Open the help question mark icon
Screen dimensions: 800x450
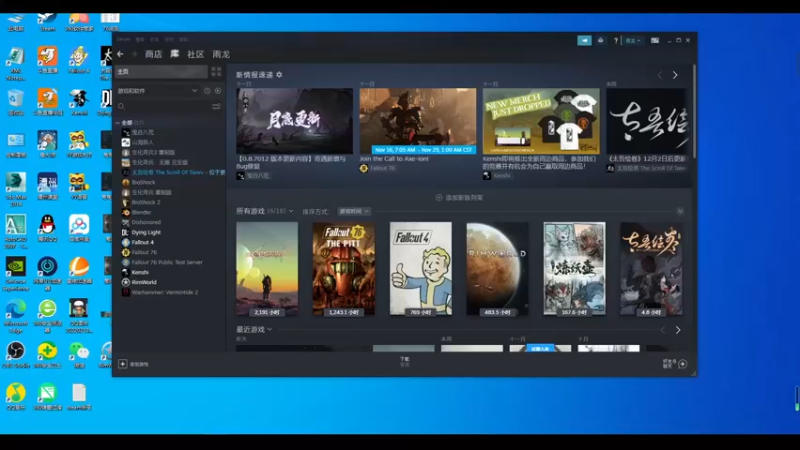(x=616, y=40)
